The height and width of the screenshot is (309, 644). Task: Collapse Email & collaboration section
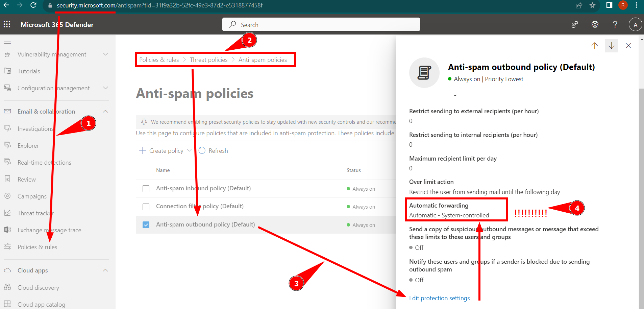105,111
